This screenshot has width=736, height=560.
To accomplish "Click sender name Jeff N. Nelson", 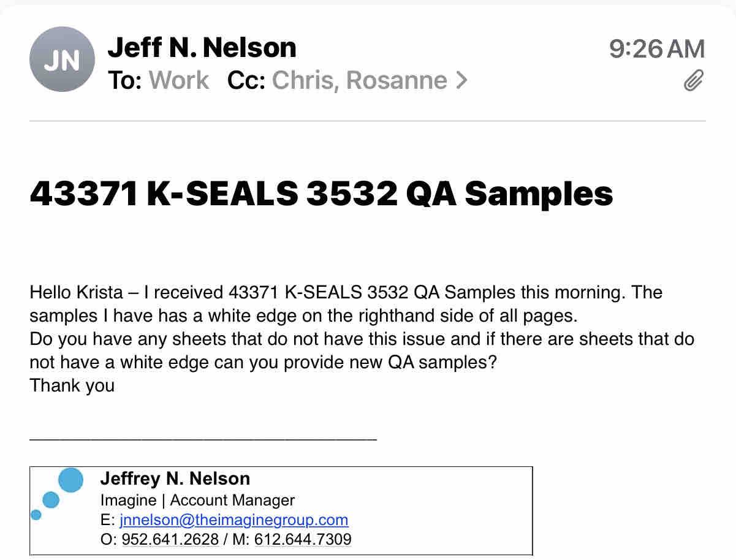I will click(202, 48).
